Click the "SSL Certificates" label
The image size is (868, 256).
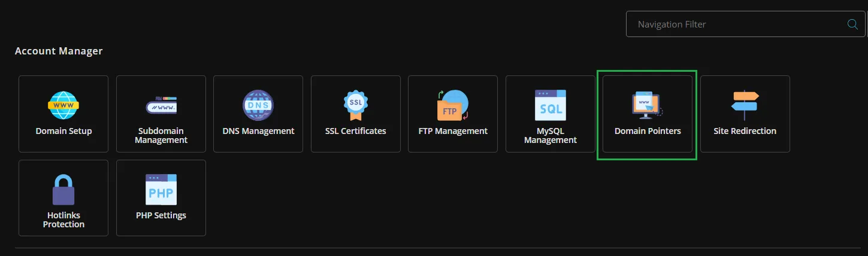[x=356, y=131]
